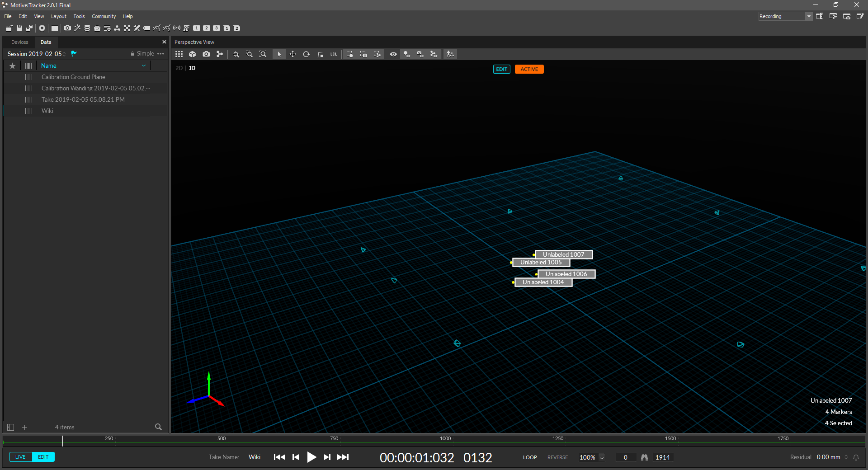
Task: Click the zoom-to-fit magnifier icon in viewport toolbar
Action: click(263, 54)
